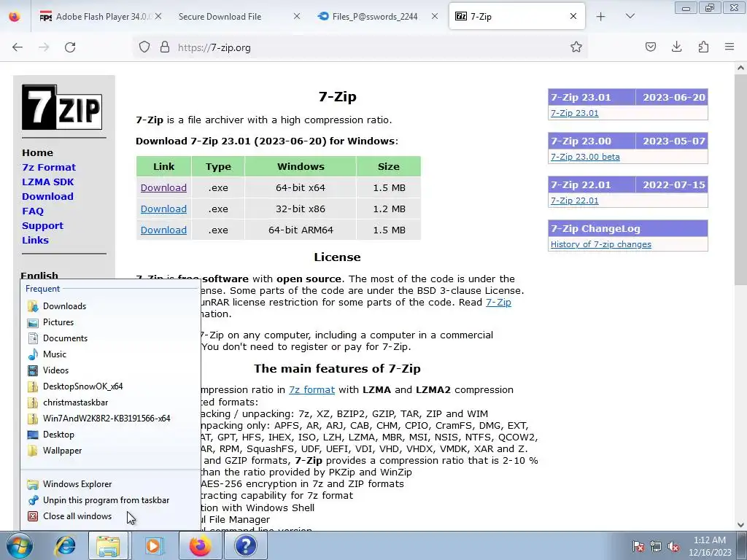Launch Windows Explorer from jump list
The image size is (747, 560).
click(x=111, y=484)
